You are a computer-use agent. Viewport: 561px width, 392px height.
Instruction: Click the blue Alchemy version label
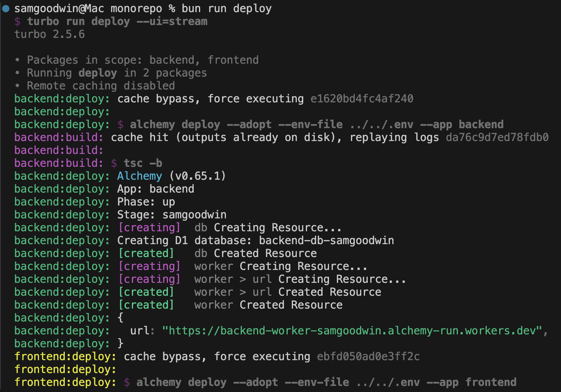tap(139, 176)
